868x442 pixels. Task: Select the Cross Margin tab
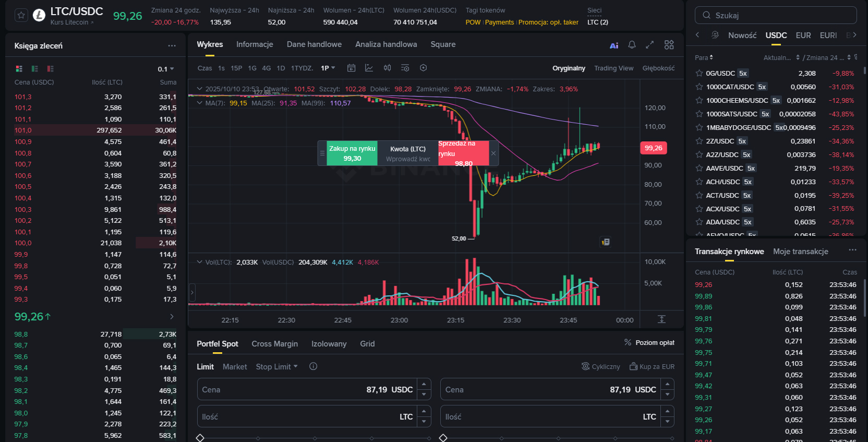coord(274,344)
